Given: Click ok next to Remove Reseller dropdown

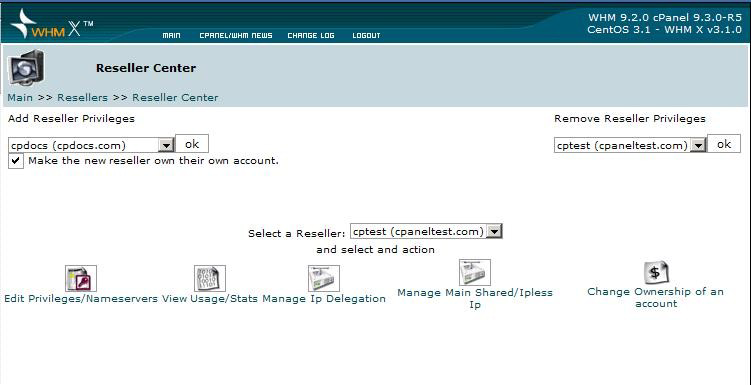Looking at the screenshot, I should [724, 144].
